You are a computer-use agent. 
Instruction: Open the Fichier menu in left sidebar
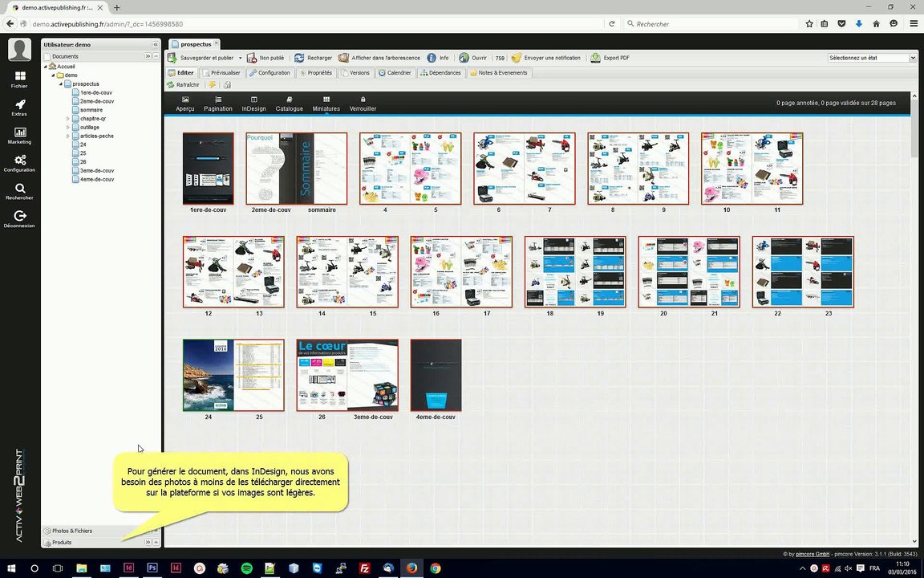[x=19, y=79]
